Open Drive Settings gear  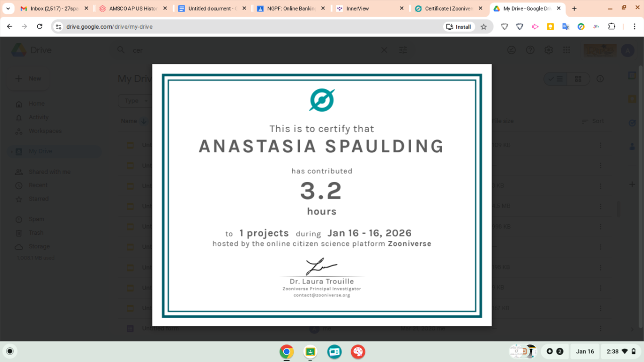[x=548, y=50]
